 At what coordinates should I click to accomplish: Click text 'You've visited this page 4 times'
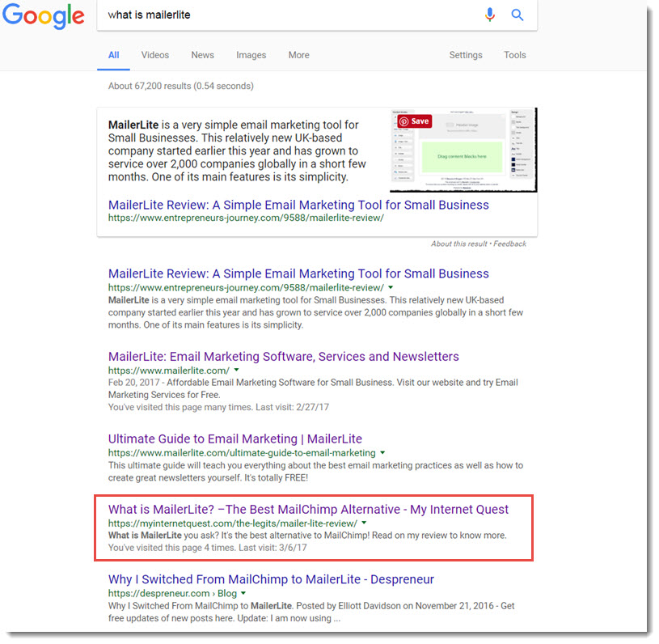coord(172,548)
